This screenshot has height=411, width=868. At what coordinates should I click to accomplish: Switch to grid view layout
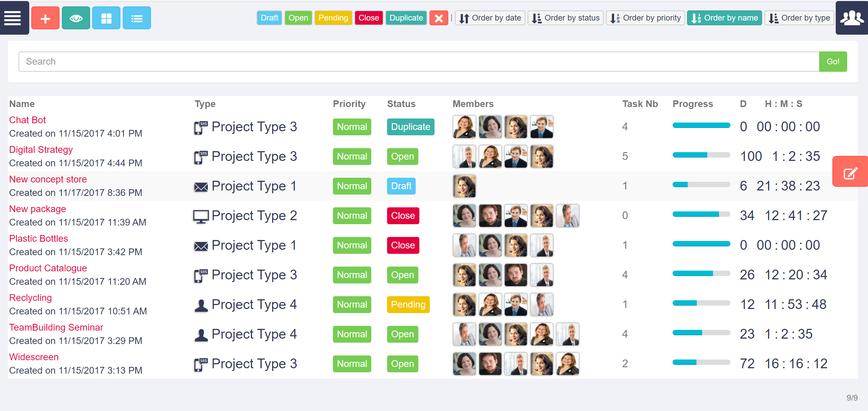pos(106,18)
